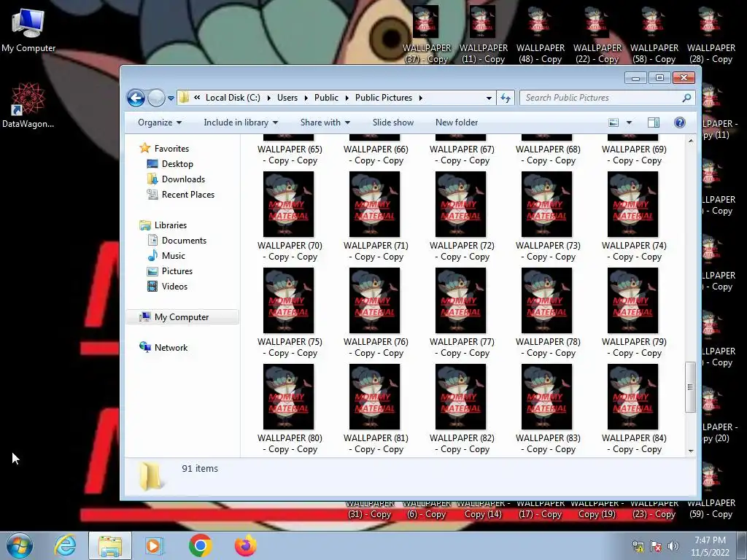747x560 pixels.
Task: Select WALLPAPER (74) - Copy - Copy thumbnail
Action: pyautogui.click(x=633, y=204)
